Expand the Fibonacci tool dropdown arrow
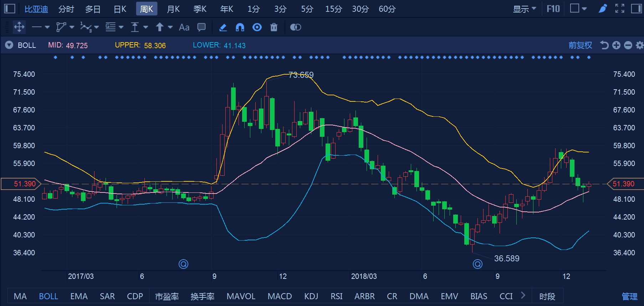The image size is (644, 306). pyautogui.click(x=121, y=27)
